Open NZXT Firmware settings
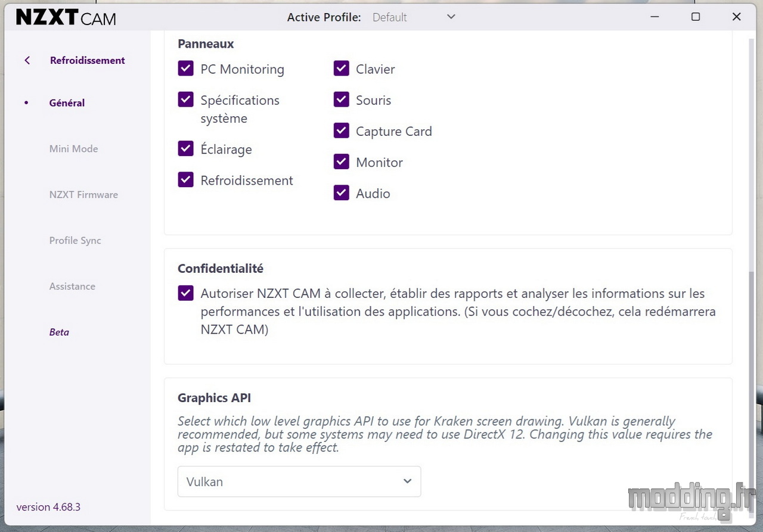Screen dimensions: 763x532 [x=83, y=195]
